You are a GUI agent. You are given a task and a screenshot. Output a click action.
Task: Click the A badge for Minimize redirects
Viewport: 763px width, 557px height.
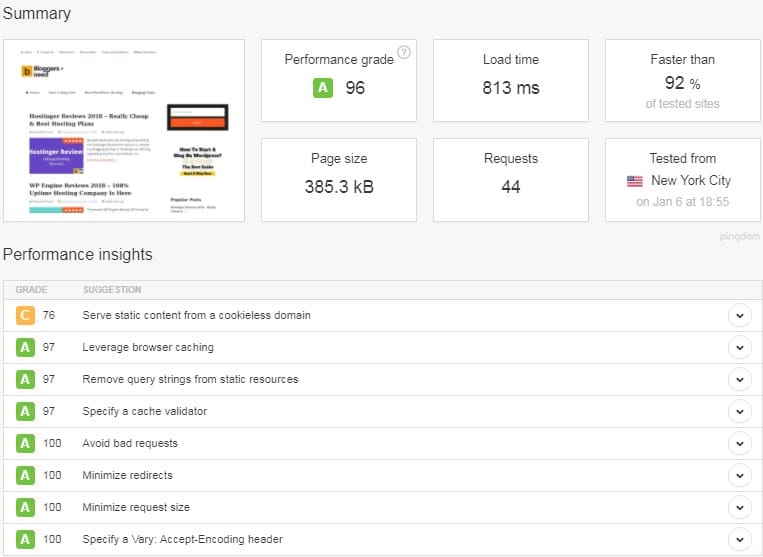(x=25, y=475)
